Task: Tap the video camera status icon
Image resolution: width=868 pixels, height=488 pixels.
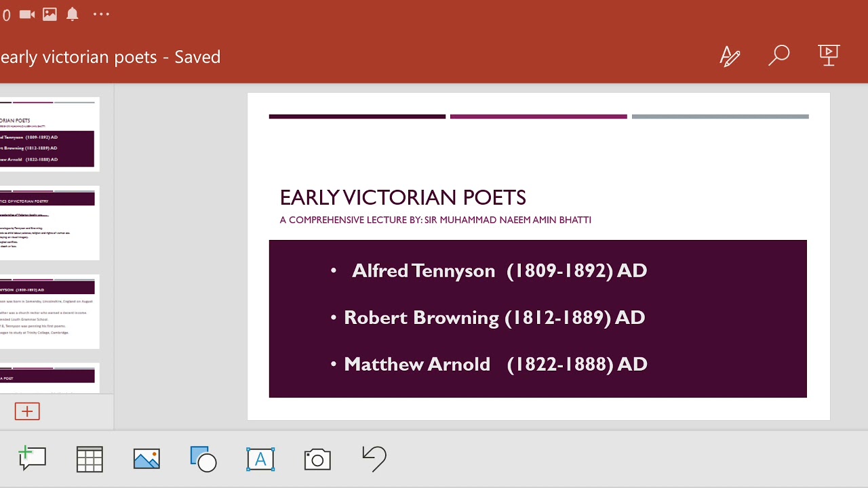Action: pos(27,14)
